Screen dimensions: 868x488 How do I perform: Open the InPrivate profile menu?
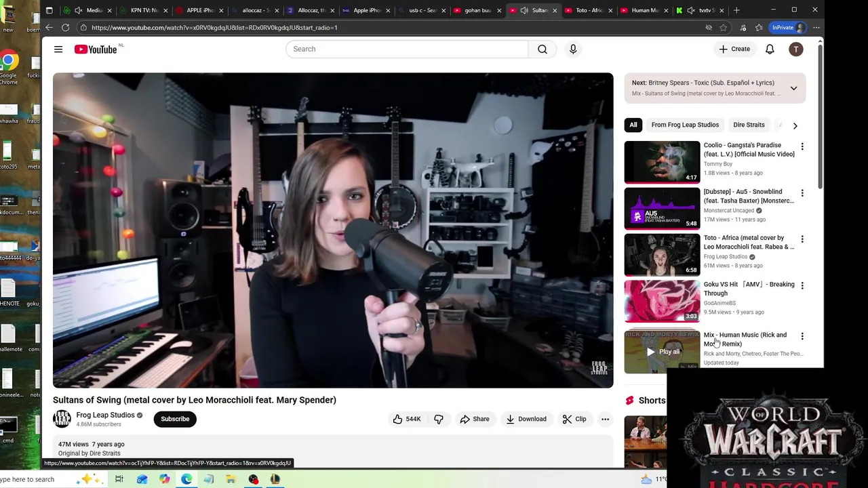coord(788,27)
